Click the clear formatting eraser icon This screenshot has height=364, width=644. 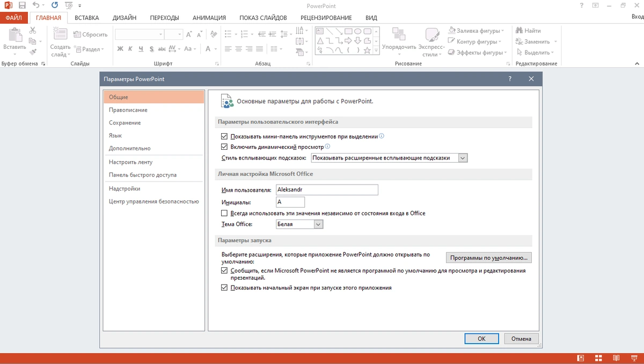(214, 34)
